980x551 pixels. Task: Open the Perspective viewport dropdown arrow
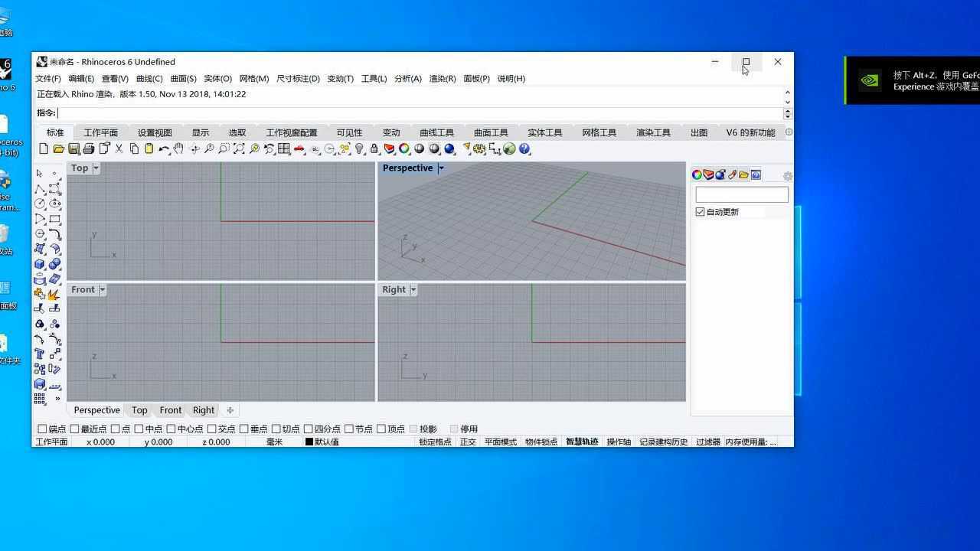pyautogui.click(x=441, y=168)
